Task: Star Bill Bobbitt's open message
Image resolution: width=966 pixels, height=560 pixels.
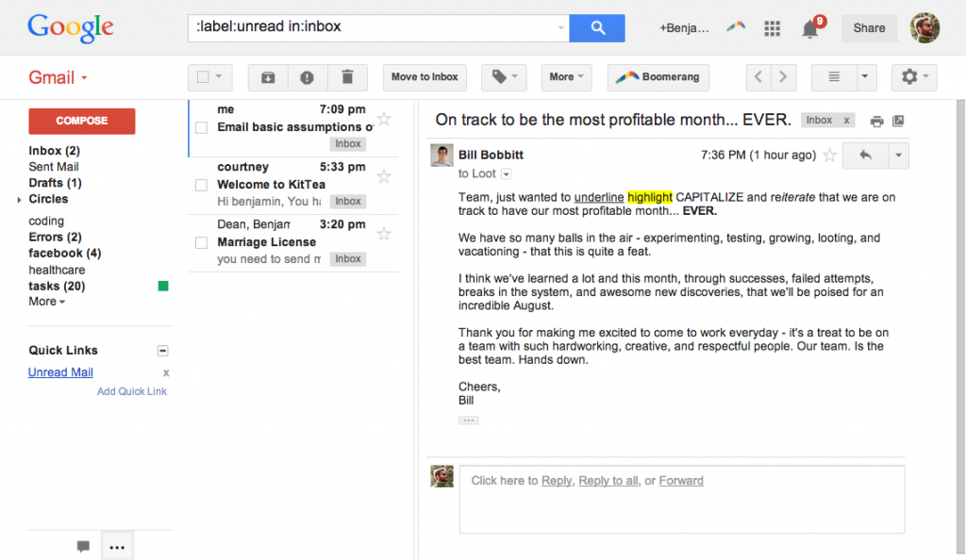Action: [830, 155]
